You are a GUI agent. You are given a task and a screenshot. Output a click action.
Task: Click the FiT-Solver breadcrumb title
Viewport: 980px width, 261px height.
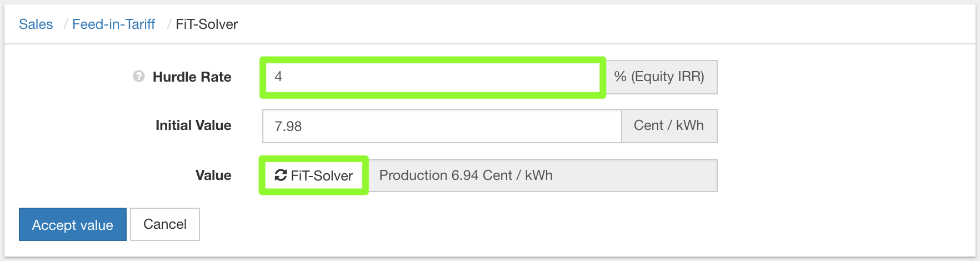(x=207, y=24)
